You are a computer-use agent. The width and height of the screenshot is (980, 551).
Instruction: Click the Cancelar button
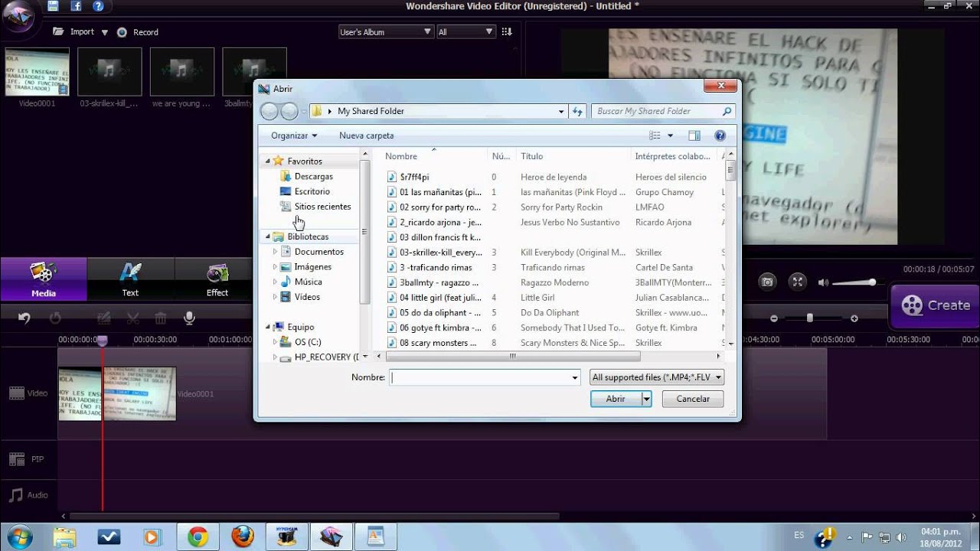click(693, 399)
